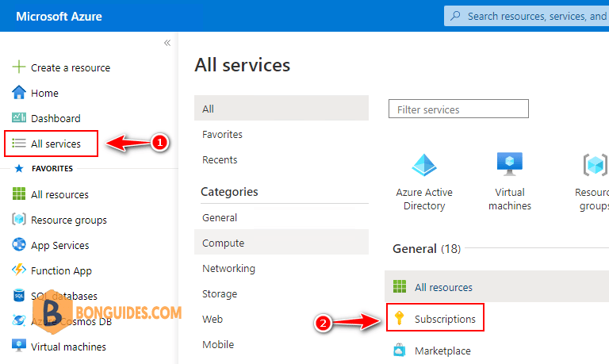The width and height of the screenshot is (609, 364).
Task: Open App Services in the sidebar
Action: 59,246
